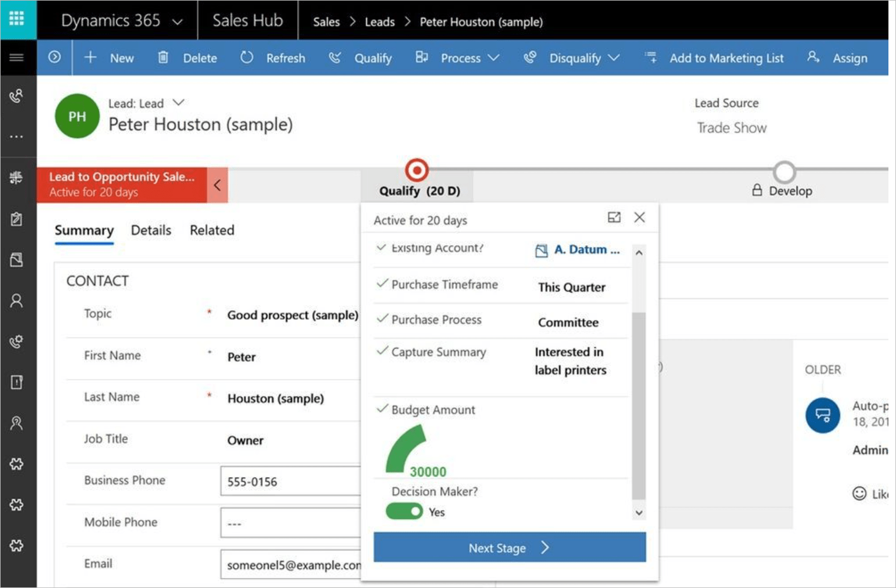This screenshot has height=588, width=896.
Task: Click Add to Marketing List
Action: point(714,58)
